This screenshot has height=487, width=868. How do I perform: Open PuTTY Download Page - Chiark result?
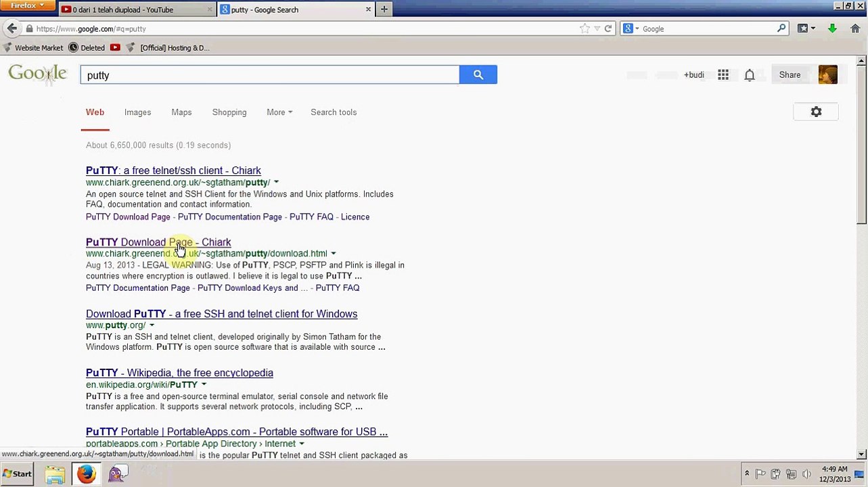point(158,242)
